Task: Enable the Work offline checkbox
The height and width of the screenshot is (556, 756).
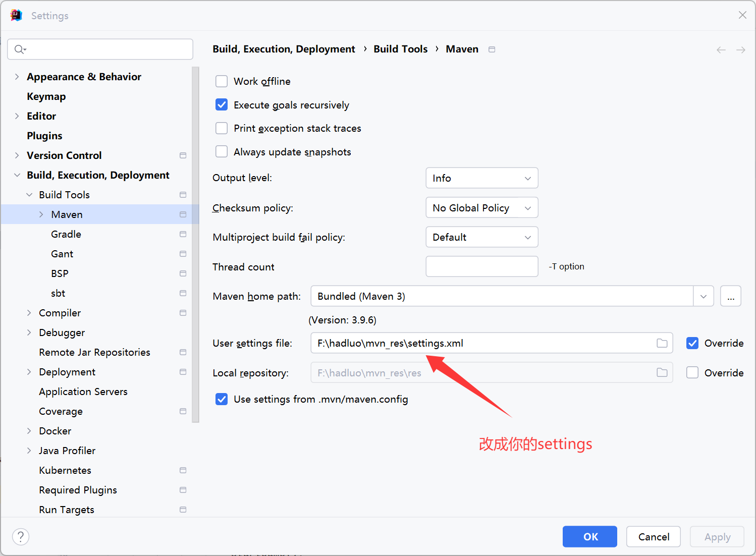Action: point(222,81)
